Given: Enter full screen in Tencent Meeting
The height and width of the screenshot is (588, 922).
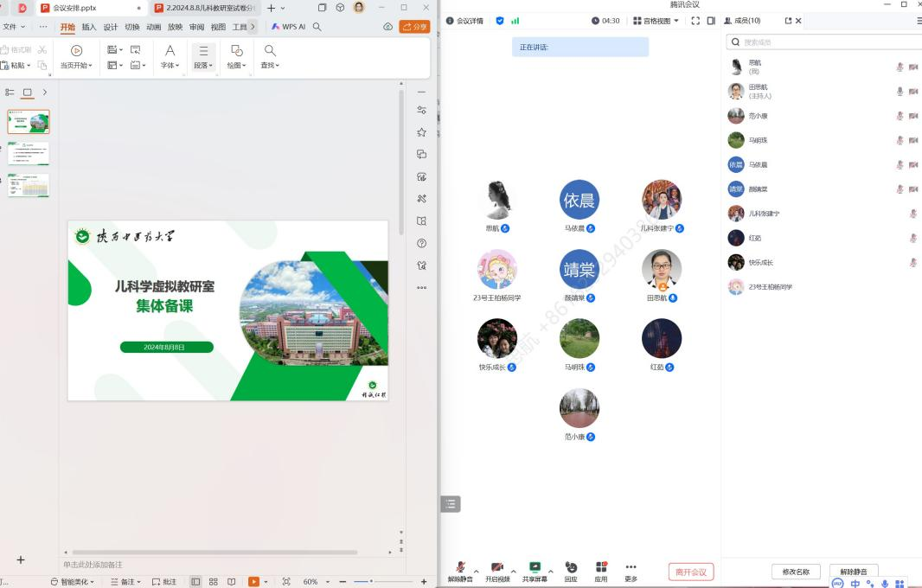Looking at the screenshot, I should [695, 21].
